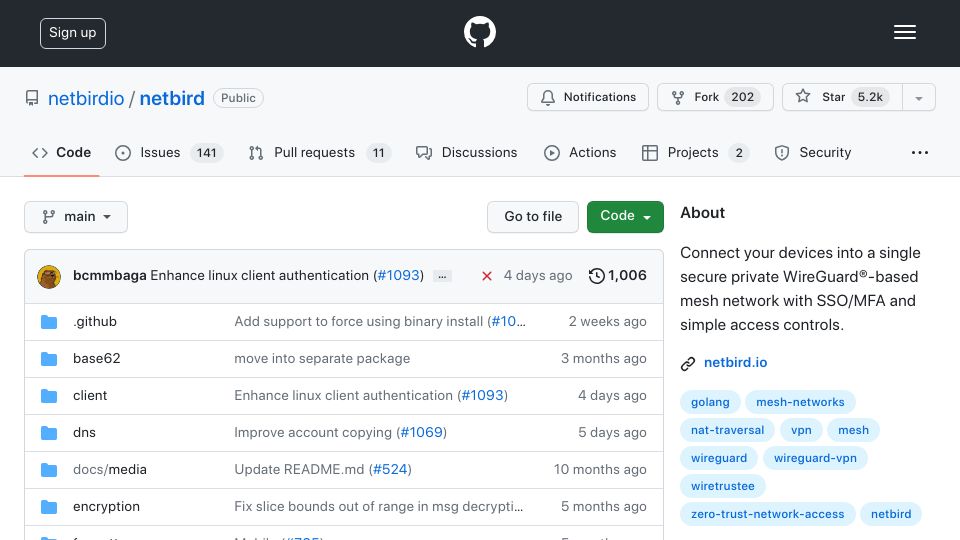Select the mesh topic tag
This screenshot has width=960, height=540.
(853, 430)
